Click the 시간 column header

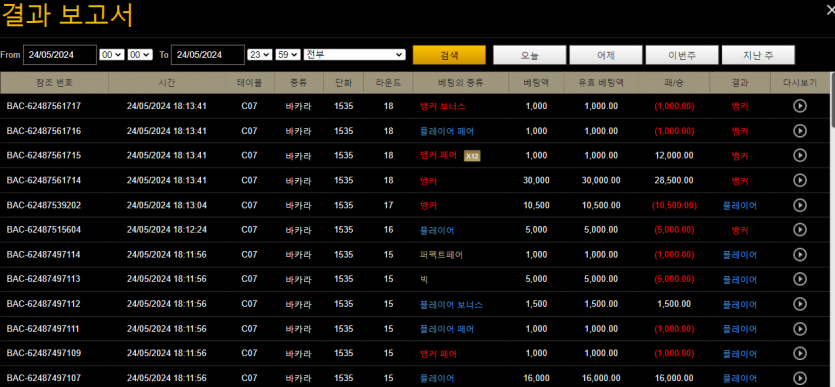pyautogui.click(x=167, y=83)
